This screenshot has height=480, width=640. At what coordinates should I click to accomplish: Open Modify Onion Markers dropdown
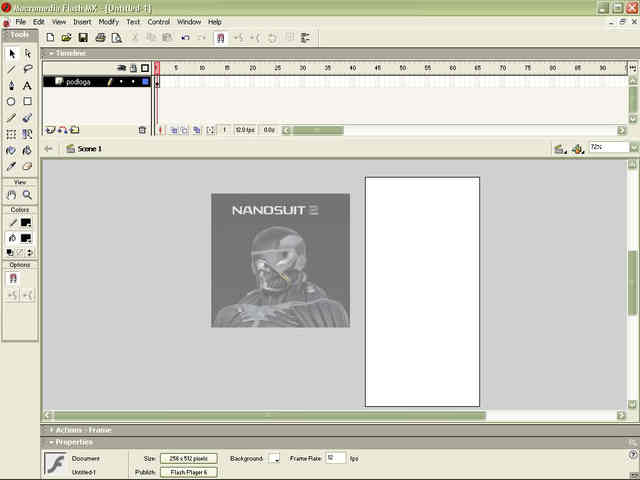coord(210,130)
